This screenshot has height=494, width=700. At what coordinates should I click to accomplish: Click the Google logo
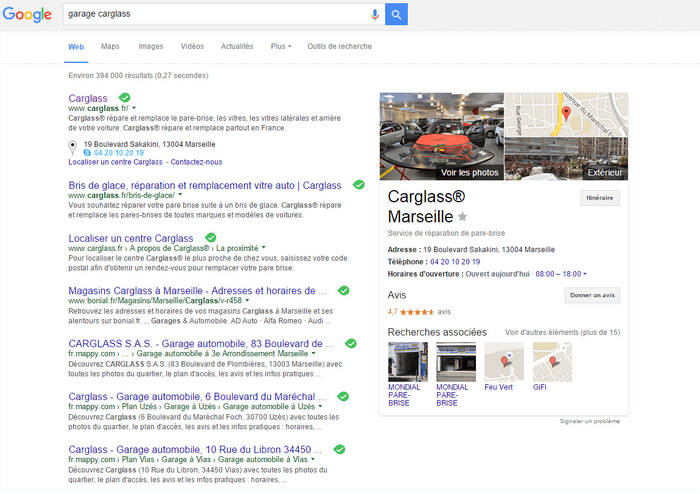(x=27, y=14)
